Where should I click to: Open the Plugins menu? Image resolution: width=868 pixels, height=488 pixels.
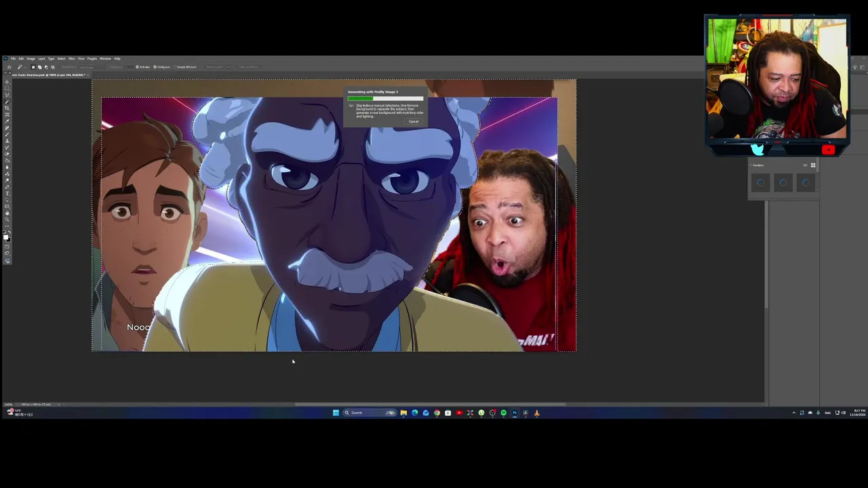[x=92, y=58]
